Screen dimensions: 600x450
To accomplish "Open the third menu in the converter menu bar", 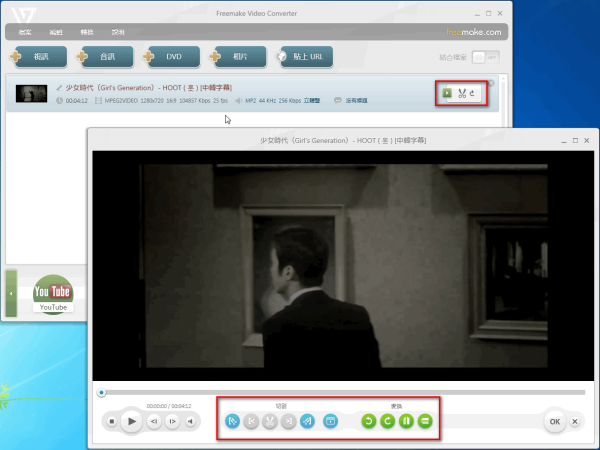I will [x=87, y=32].
